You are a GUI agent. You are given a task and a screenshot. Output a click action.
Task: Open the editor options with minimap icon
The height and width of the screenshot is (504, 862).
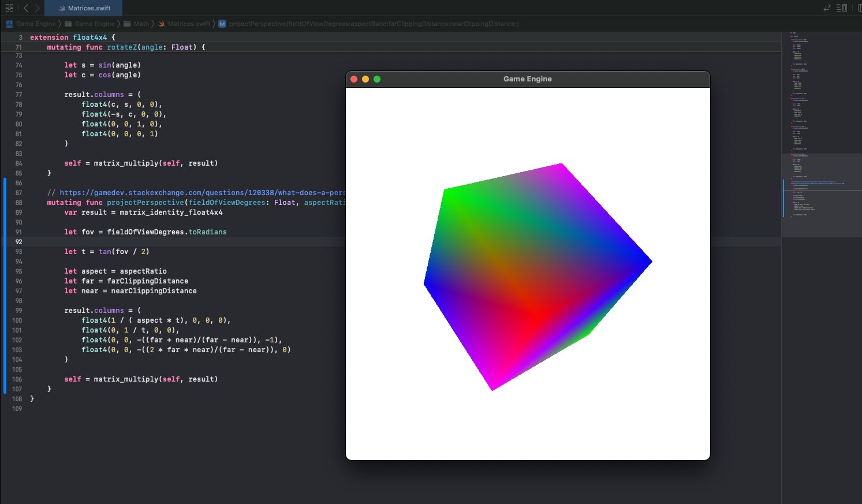[x=842, y=8]
